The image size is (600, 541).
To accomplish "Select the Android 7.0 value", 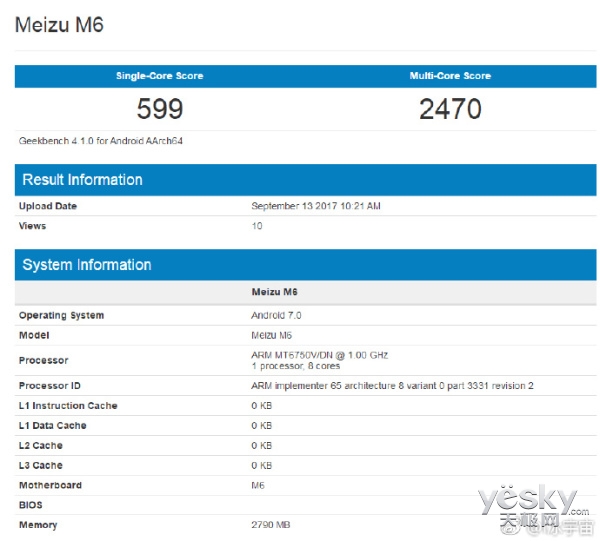I will point(276,315).
